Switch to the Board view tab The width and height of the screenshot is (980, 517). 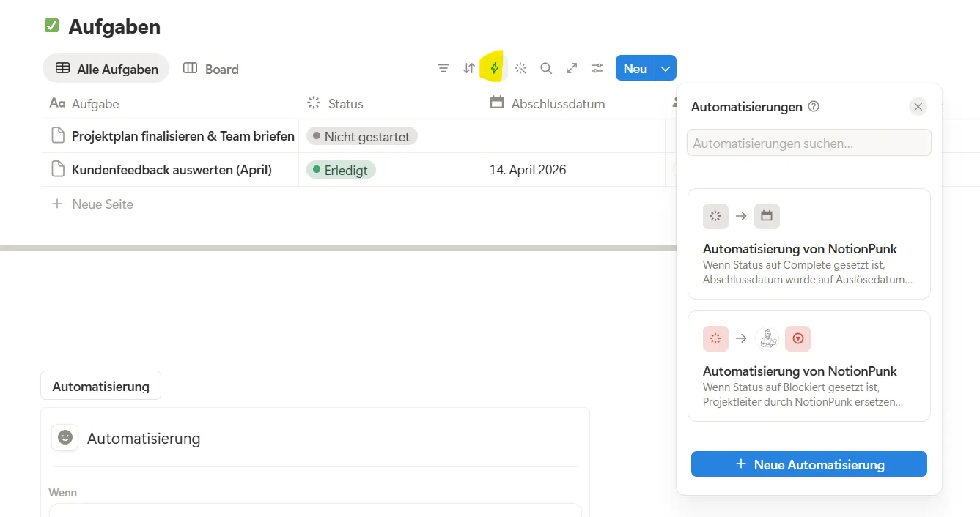click(x=211, y=69)
